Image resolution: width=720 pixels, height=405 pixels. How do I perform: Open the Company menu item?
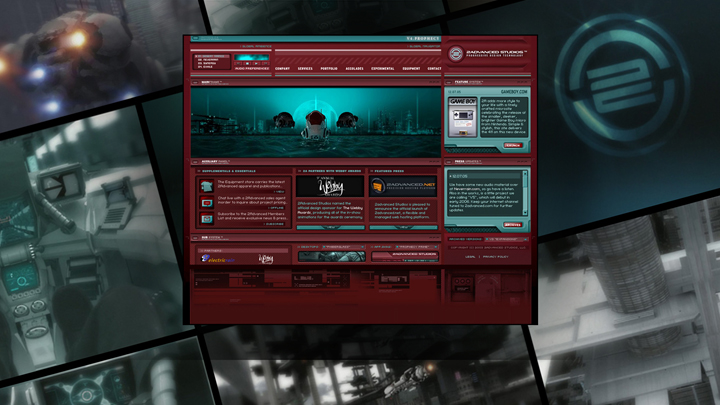coord(282,68)
